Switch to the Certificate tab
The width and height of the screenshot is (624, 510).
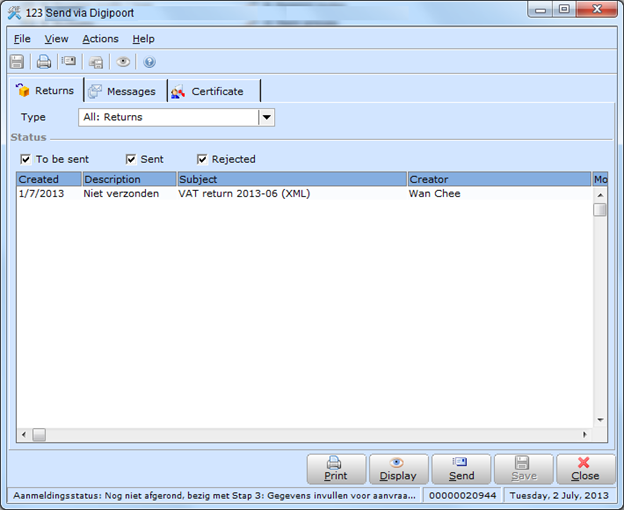click(214, 91)
